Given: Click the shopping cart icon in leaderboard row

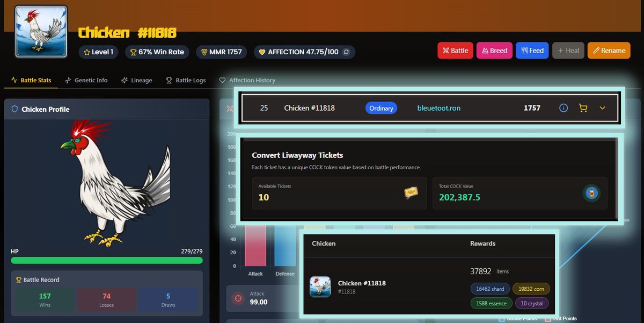Looking at the screenshot, I should pos(583,108).
